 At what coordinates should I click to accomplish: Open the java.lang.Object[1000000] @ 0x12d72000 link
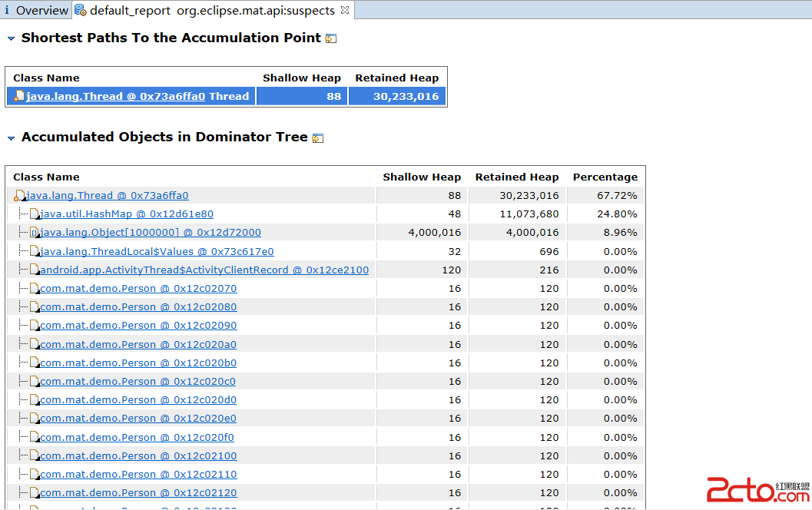[151, 233]
